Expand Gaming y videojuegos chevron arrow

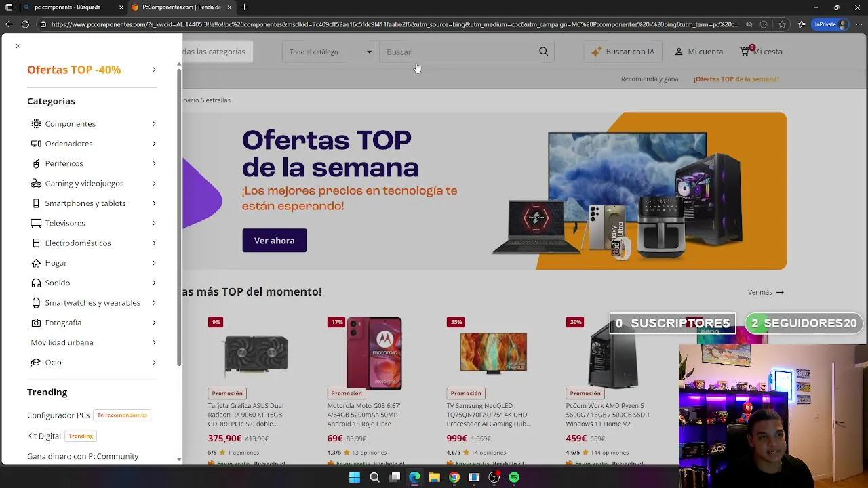point(154,184)
